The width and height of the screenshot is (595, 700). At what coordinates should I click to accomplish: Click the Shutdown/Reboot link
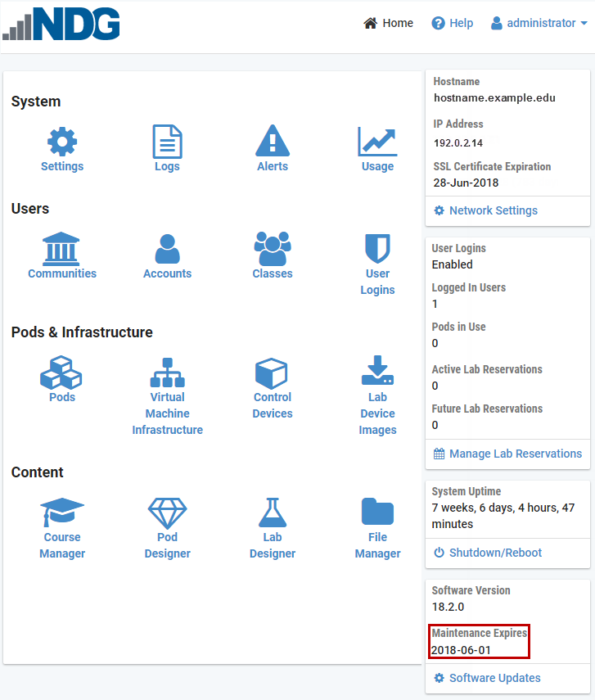point(494,553)
